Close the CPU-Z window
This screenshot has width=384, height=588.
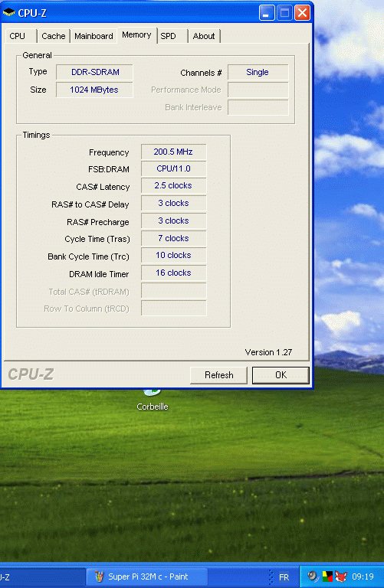pyautogui.click(x=302, y=13)
